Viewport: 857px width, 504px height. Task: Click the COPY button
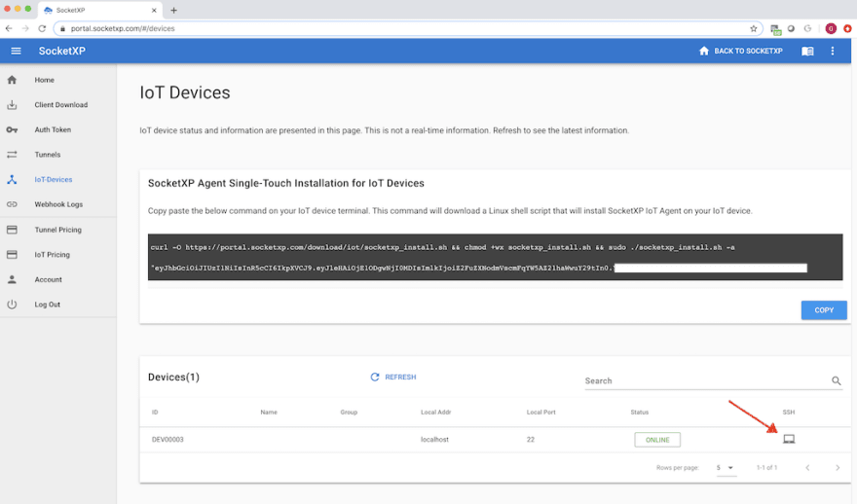point(824,310)
